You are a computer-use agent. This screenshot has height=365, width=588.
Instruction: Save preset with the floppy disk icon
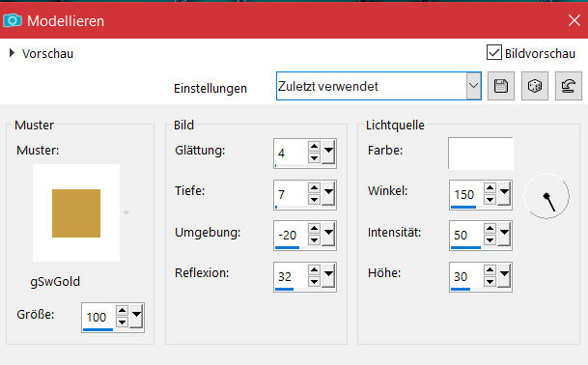pyautogui.click(x=501, y=86)
